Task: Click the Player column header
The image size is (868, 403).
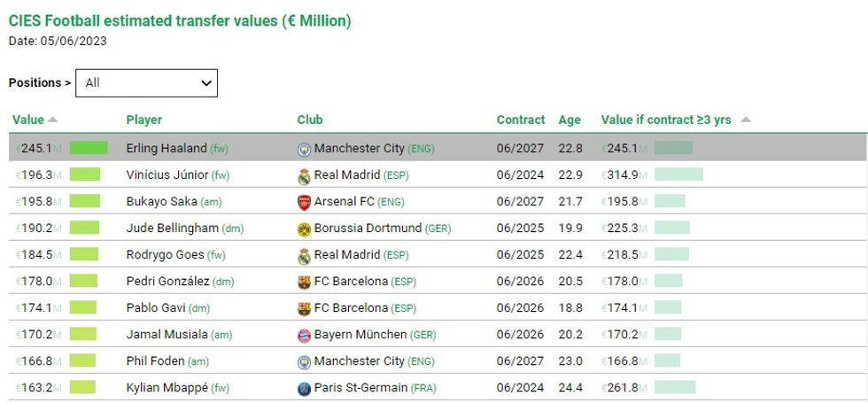Action: (x=144, y=120)
